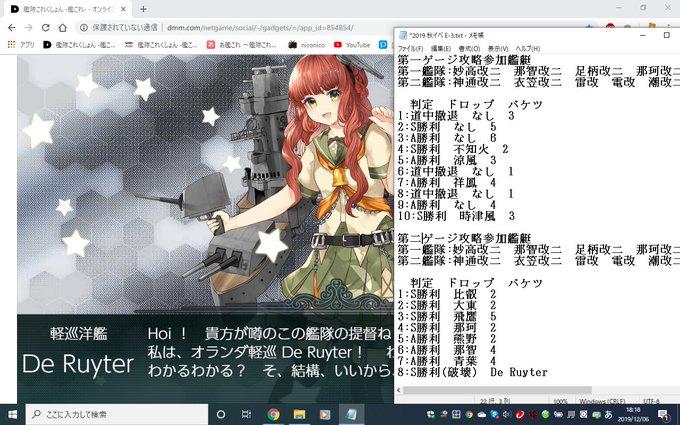Open 艦隊これくしょん bookmark with striped icon
This screenshot has width=680, height=425.
pyautogui.click(x=161, y=44)
